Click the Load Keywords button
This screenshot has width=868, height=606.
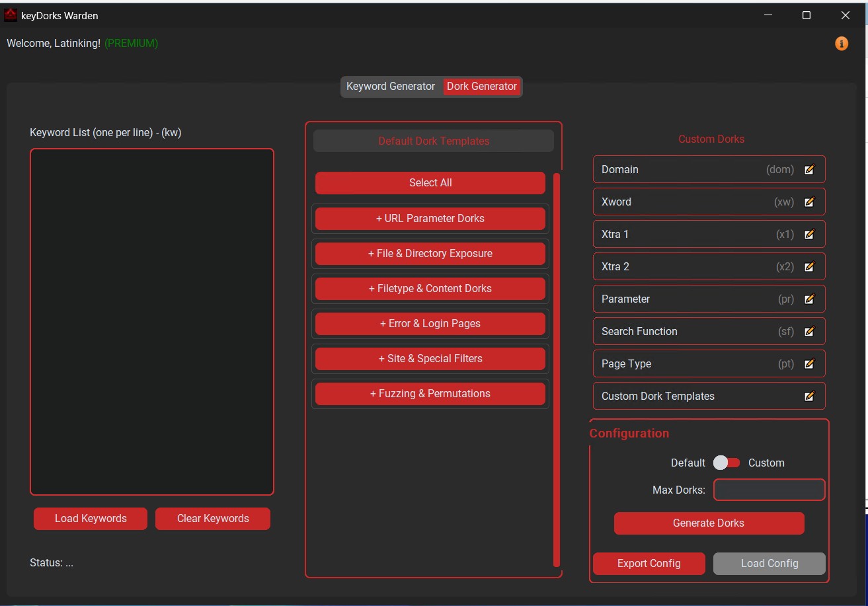point(91,519)
